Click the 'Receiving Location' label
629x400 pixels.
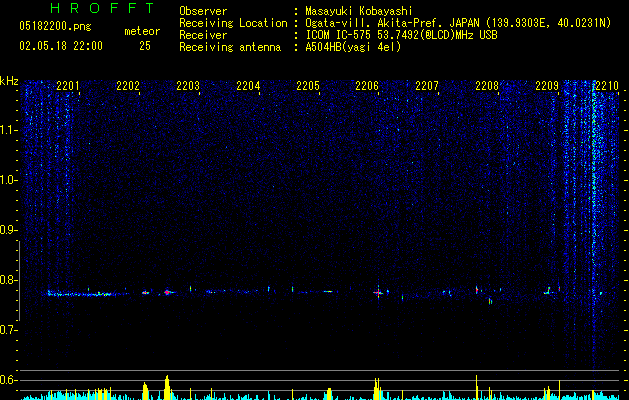[233, 23]
